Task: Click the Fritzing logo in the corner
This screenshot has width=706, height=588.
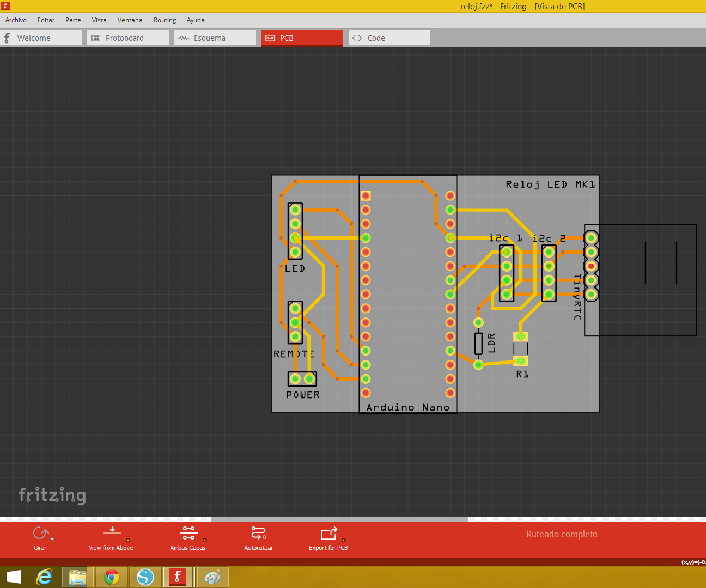Action: pyautogui.click(x=52, y=495)
